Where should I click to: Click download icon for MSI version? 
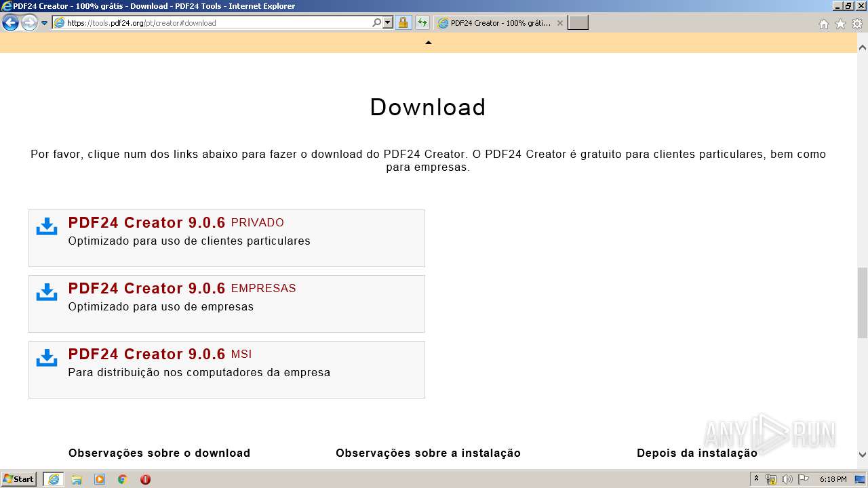[x=47, y=358]
